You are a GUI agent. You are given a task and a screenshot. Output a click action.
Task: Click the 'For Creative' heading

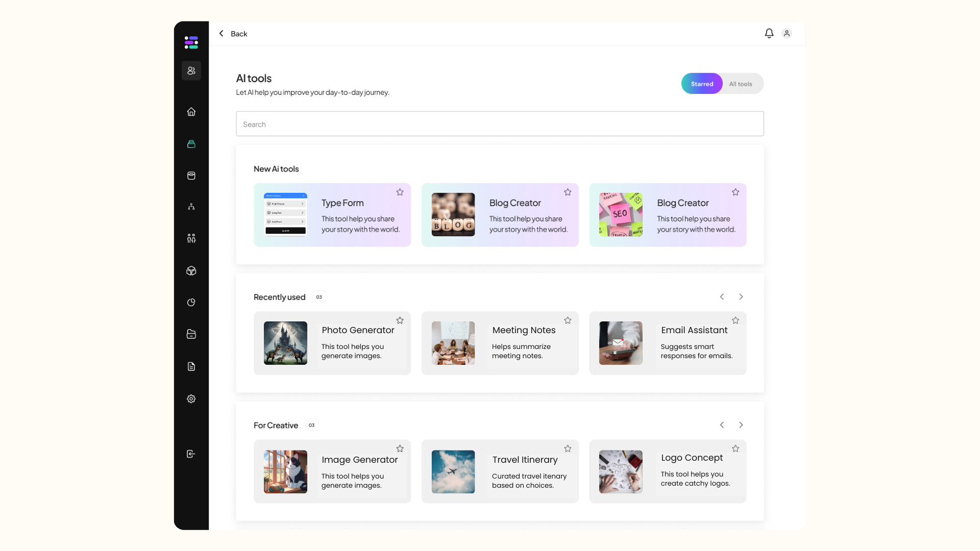[276, 425]
